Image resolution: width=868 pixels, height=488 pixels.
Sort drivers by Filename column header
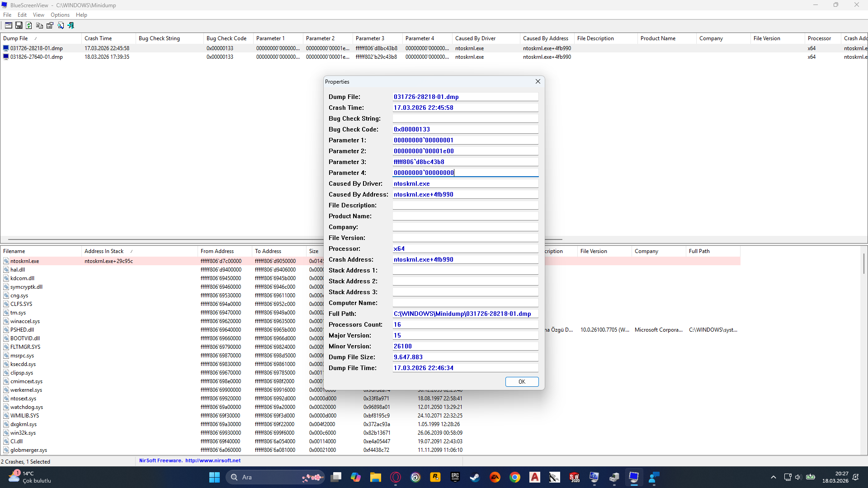coord(41,251)
